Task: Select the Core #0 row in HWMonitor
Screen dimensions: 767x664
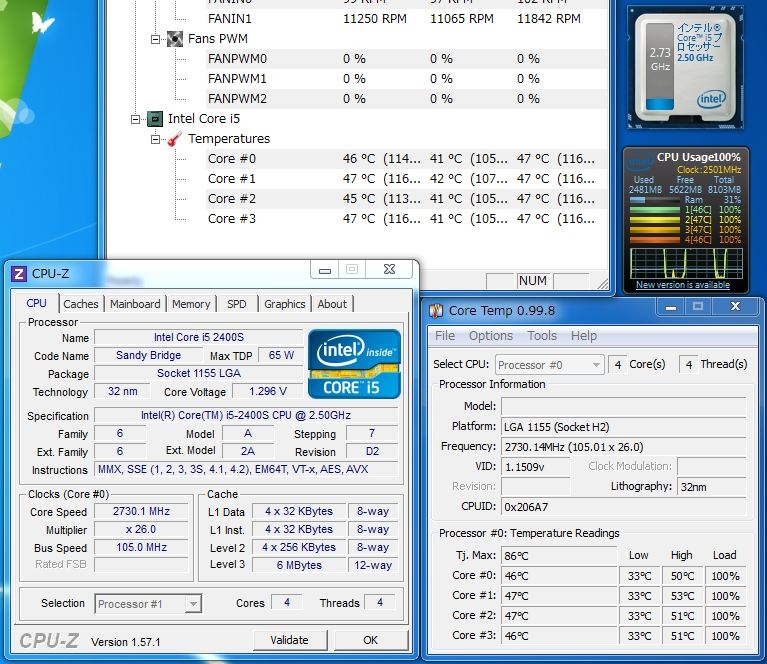Action: (x=232, y=159)
